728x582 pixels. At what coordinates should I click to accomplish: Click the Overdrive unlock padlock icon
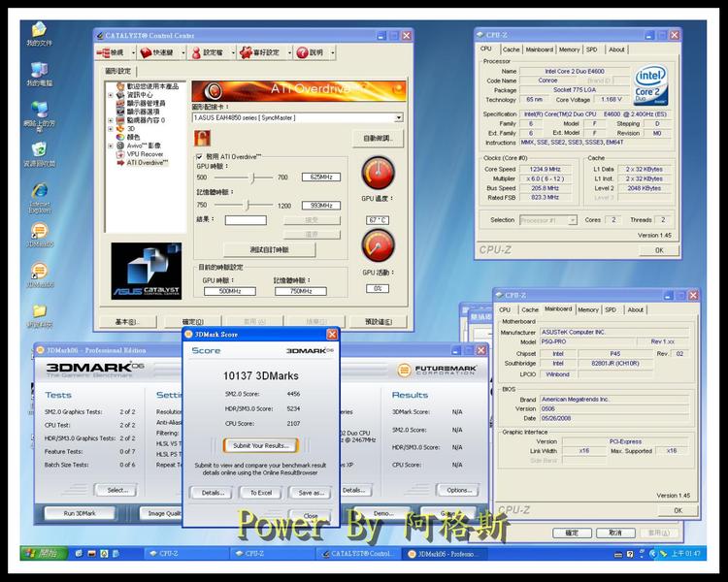(x=202, y=138)
